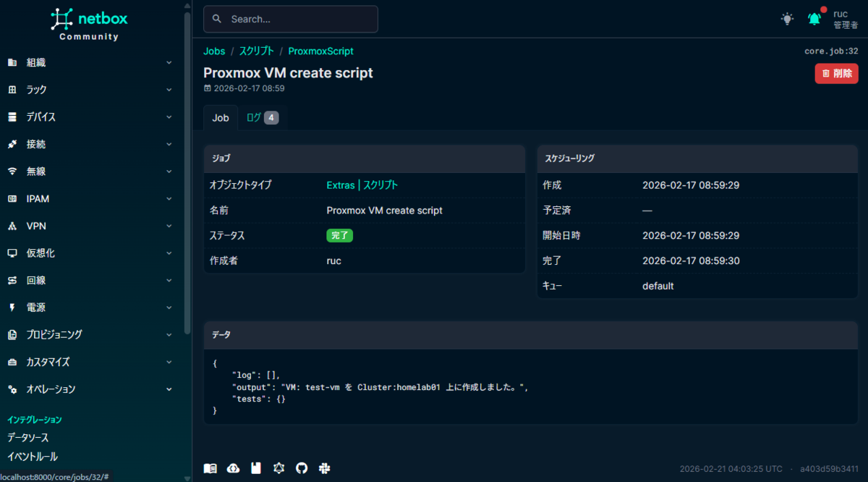Open the データソース sidebar item
The image size is (868, 482).
click(x=28, y=438)
